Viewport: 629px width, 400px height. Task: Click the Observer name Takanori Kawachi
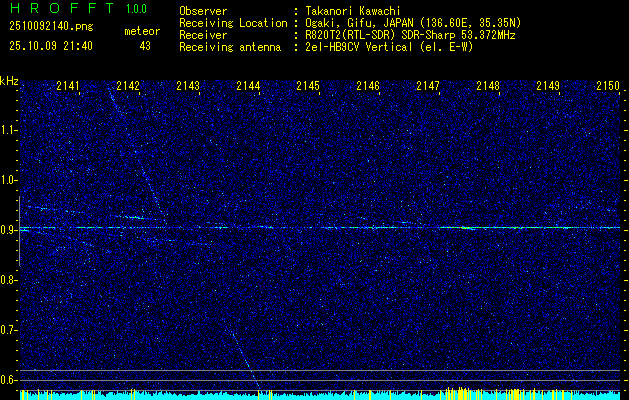click(353, 11)
